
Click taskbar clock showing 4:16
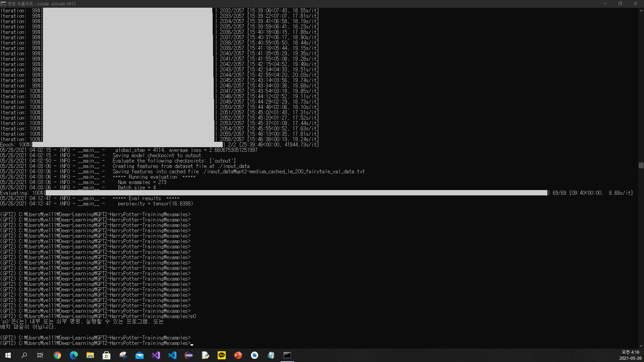coord(630,355)
